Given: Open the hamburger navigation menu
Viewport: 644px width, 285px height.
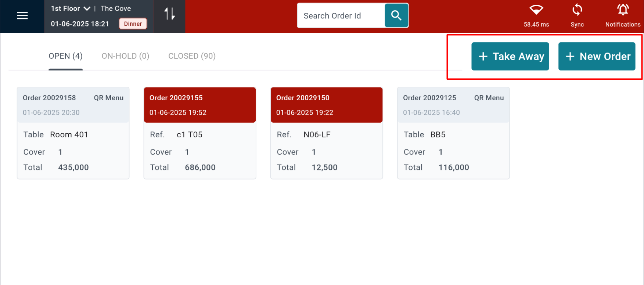Looking at the screenshot, I should (x=22, y=16).
